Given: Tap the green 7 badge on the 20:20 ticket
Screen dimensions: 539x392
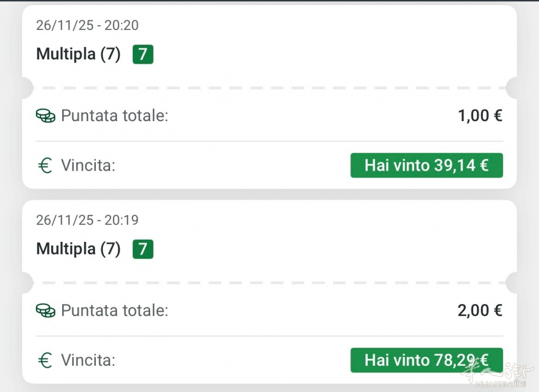Looking at the screenshot, I should click(143, 54).
